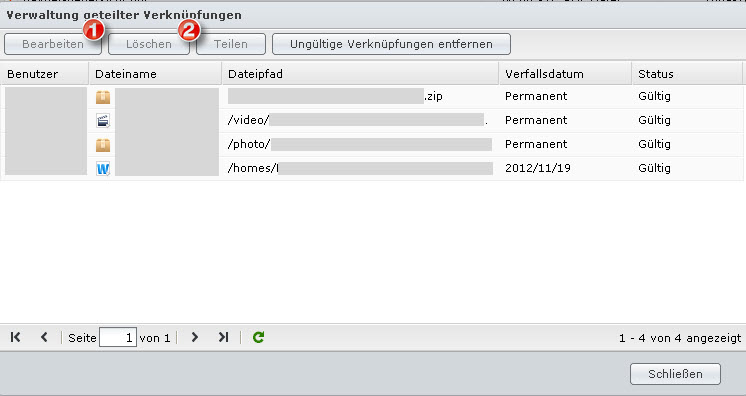Viewport: 746px width, 396px height.
Task: Click the Teilen button
Action: [231, 44]
